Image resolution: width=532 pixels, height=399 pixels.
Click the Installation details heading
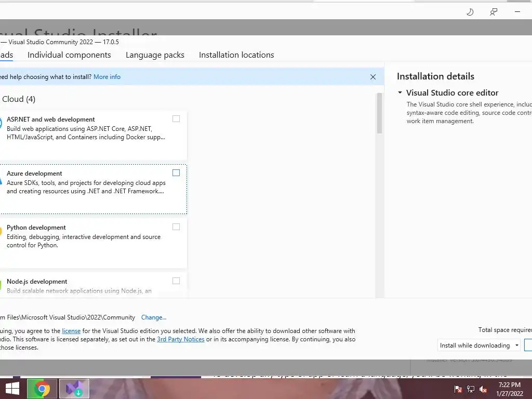click(x=436, y=76)
